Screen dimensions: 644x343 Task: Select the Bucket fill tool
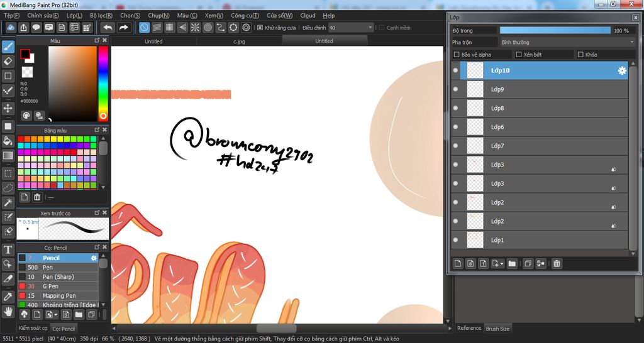click(8, 141)
